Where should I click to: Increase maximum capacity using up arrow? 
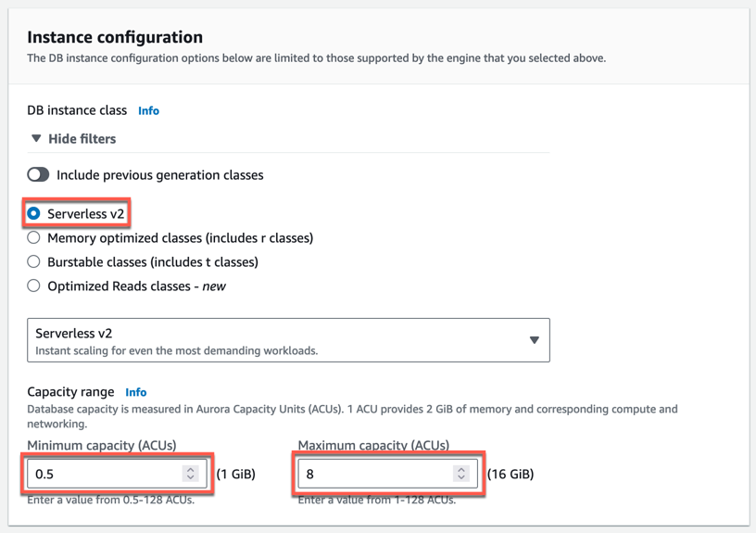click(x=461, y=469)
